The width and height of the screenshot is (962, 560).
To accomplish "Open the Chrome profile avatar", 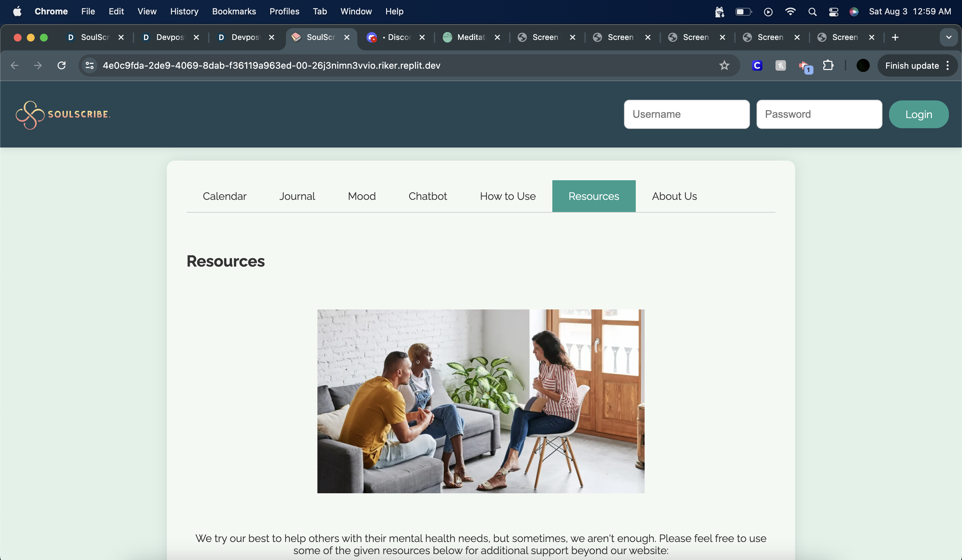I will pos(863,66).
